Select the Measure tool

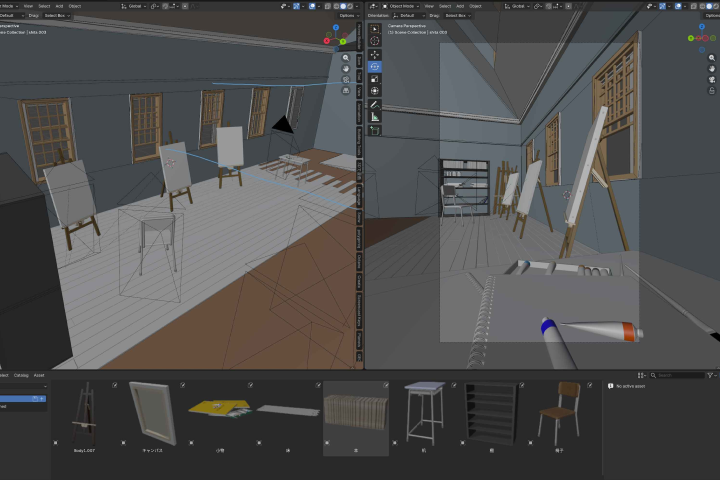375,117
